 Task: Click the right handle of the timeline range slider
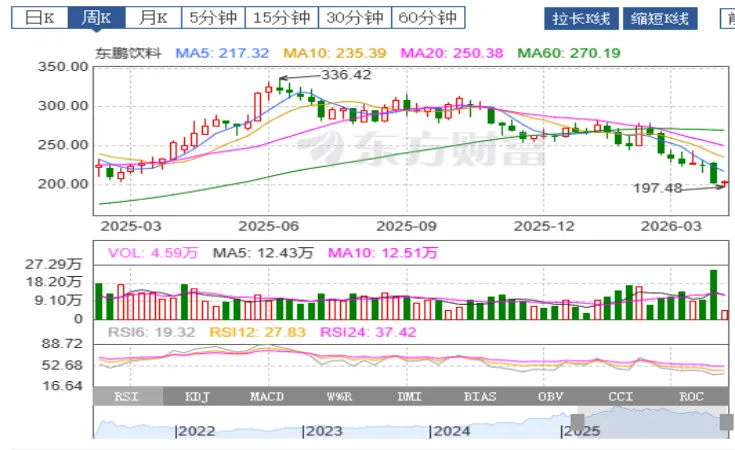(x=727, y=421)
